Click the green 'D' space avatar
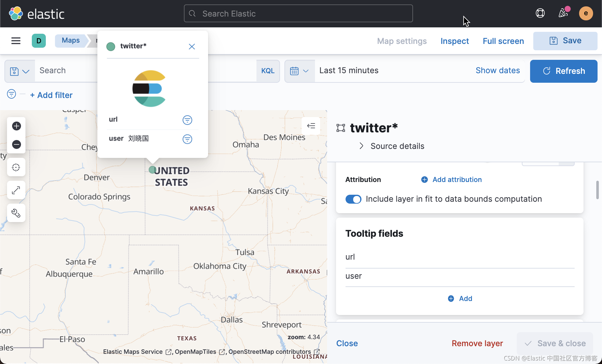602x364 pixels. tap(39, 41)
